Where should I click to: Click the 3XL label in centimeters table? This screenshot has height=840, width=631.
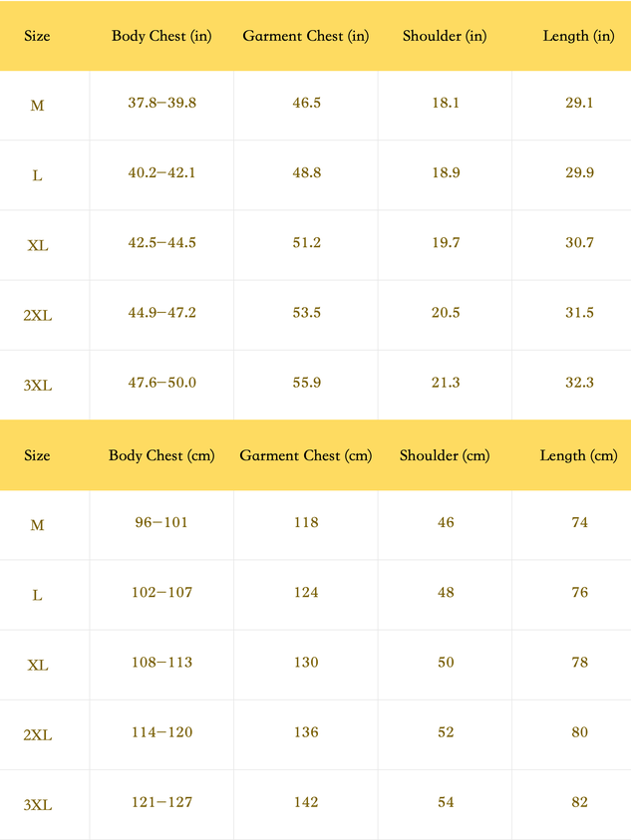pos(38,805)
